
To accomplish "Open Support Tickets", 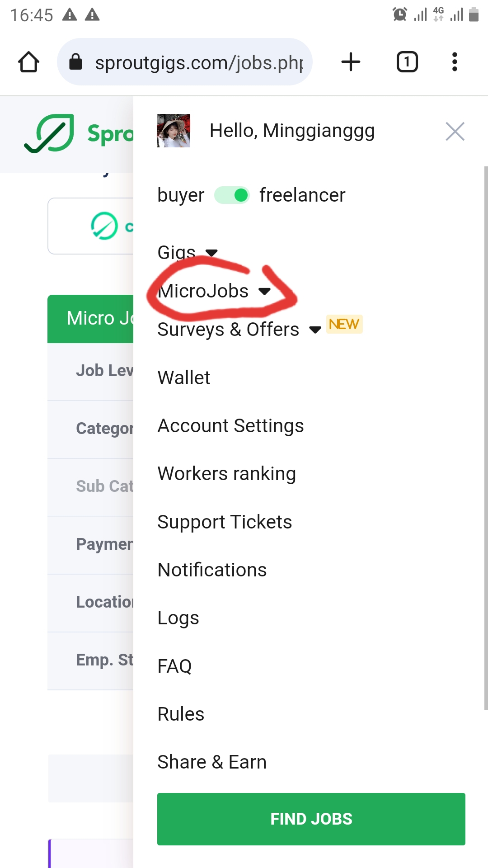I will 225,522.
